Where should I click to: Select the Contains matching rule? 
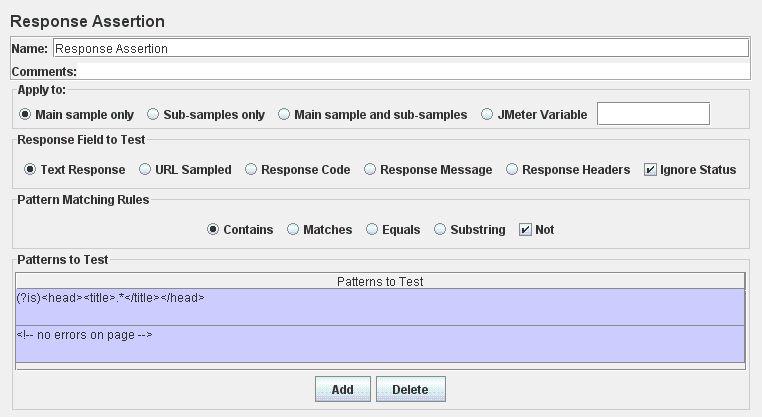pyautogui.click(x=213, y=230)
